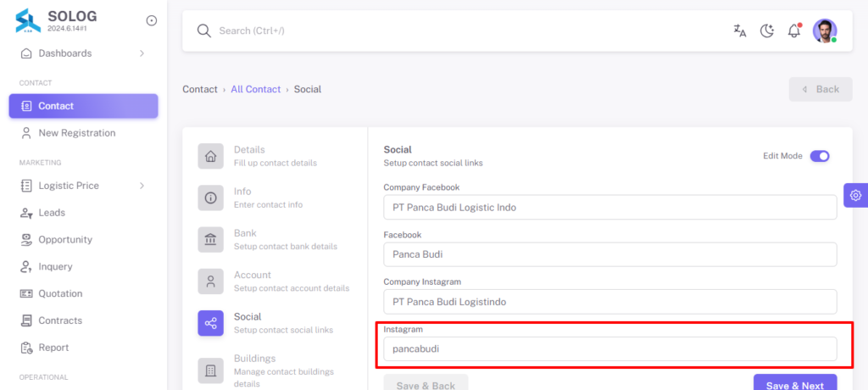Click the Save & Next button
868x390 pixels.
point(795,383)
